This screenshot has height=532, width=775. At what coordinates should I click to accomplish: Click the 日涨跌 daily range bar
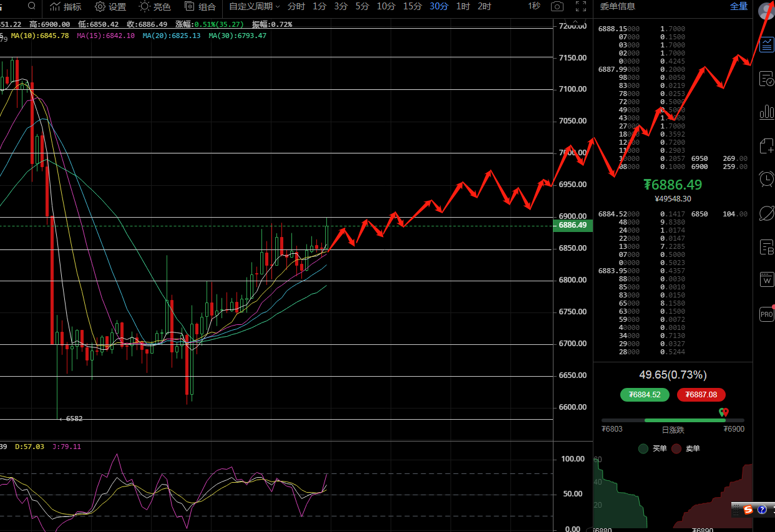point(673,420)
